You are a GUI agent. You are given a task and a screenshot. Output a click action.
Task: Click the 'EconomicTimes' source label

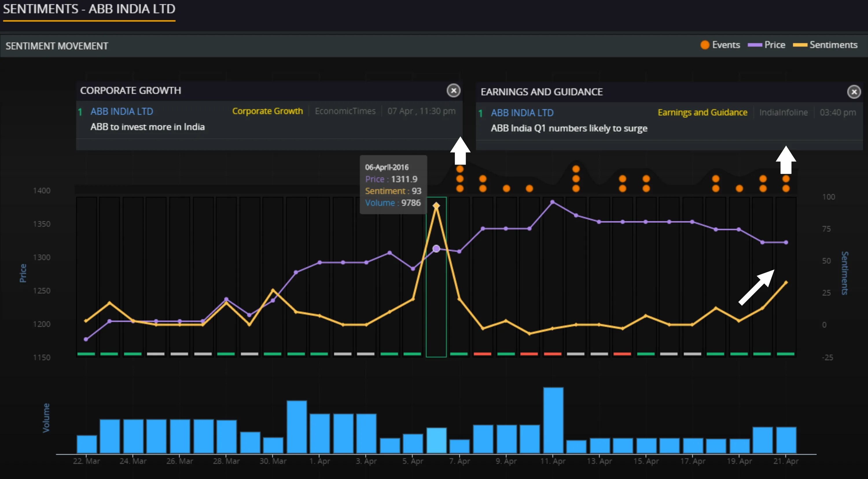345,111
